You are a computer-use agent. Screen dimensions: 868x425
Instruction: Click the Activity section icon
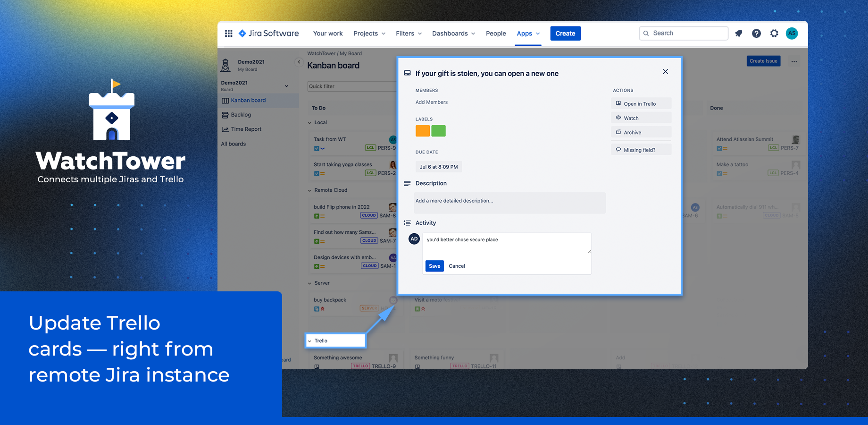point(407,223)
